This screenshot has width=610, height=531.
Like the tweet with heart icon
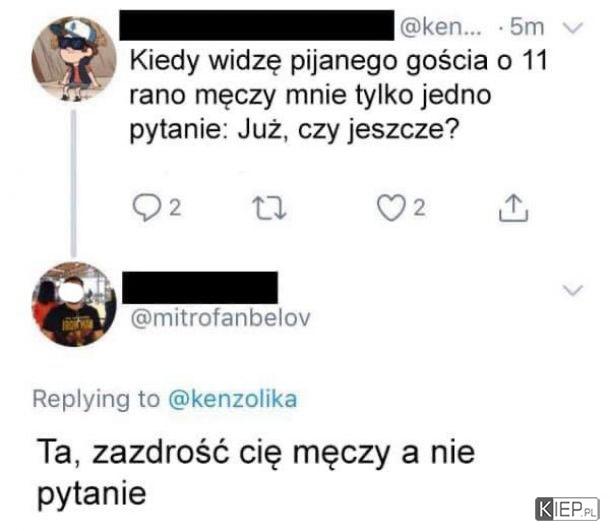(x=391, y=208)
